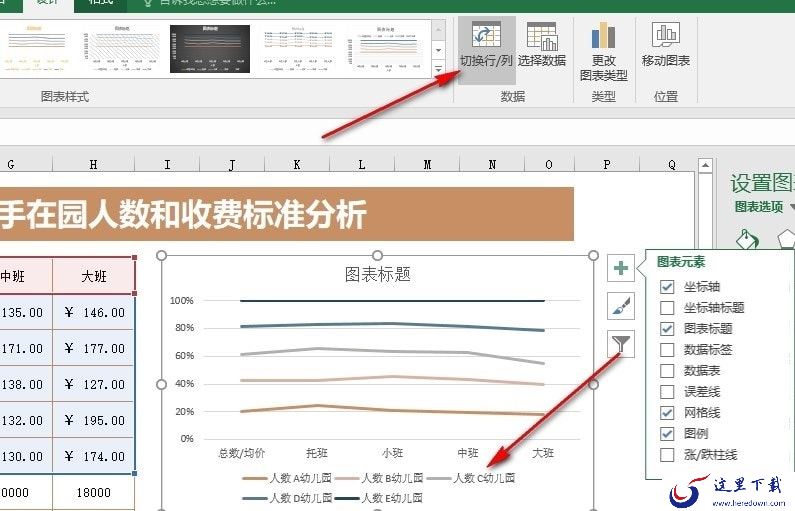
Task: Select cell containing ¥ 177.00
Action: point(94,348)
